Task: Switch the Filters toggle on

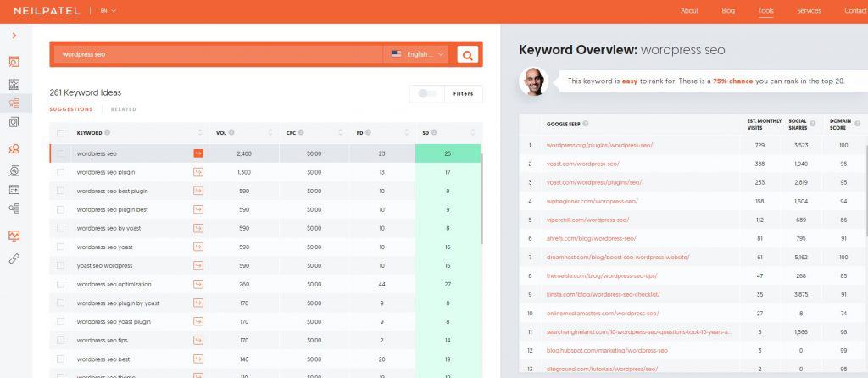Action: coord(427,93)
